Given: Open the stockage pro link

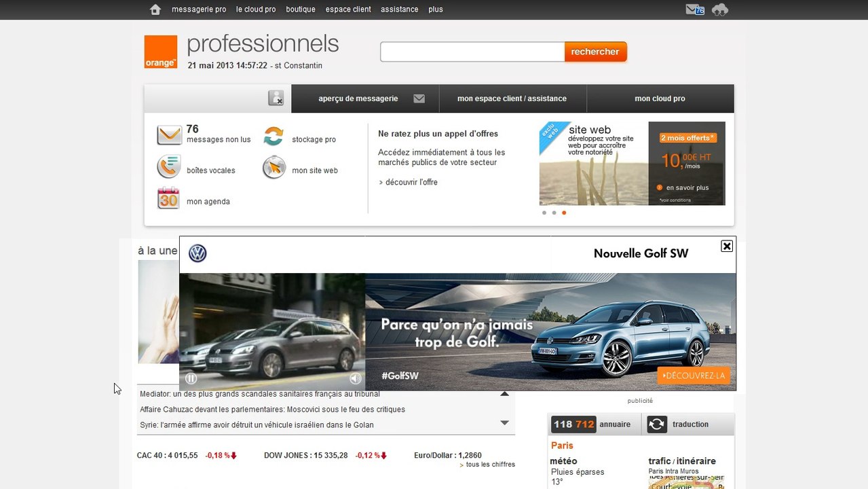Looking at the screenshot, I should coord(314,139).
